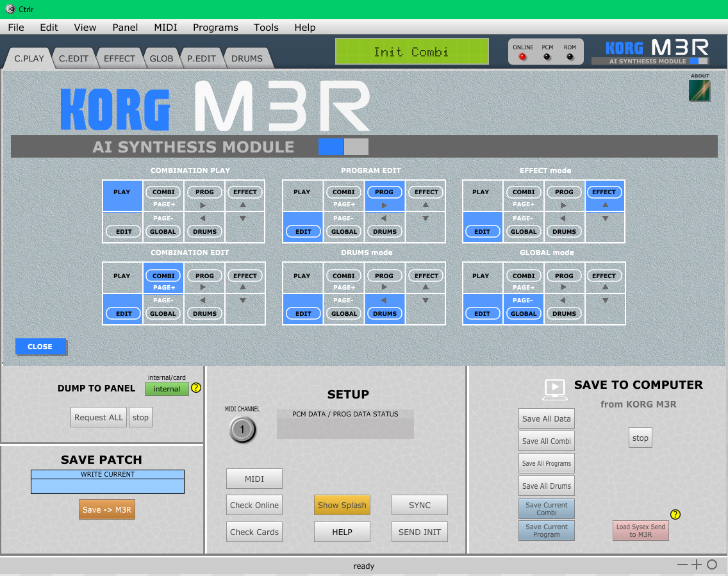Image resolution: width=728 pixels, height=576 pixels.
Task: Click Save All Data button
Action: click(x=547, y=418)
